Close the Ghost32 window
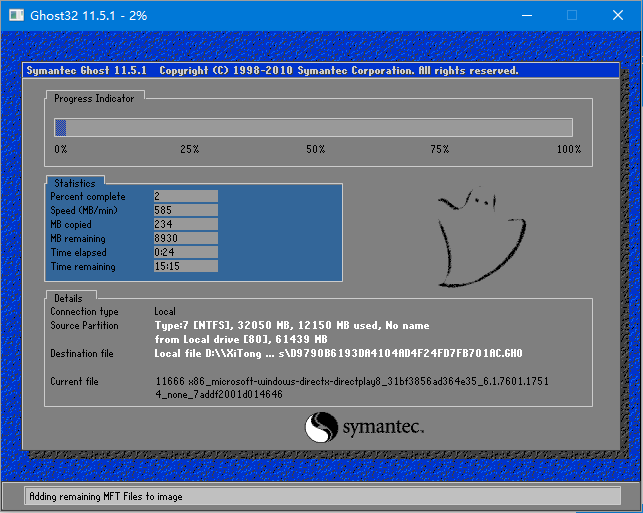 tap(619, 15)
